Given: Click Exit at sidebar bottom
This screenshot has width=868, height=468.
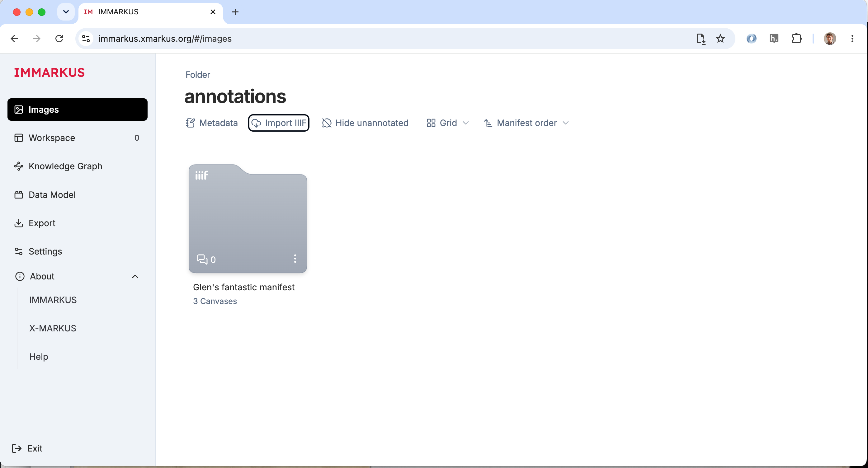Looking at the screenshot, I should 27,448.
